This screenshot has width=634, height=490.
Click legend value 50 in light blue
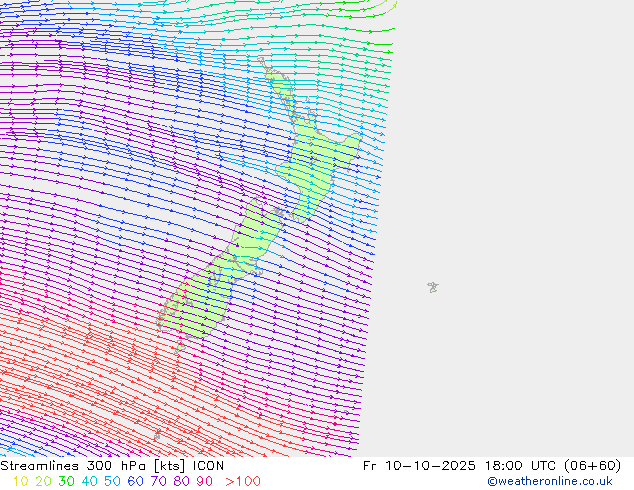click(112, 481)
